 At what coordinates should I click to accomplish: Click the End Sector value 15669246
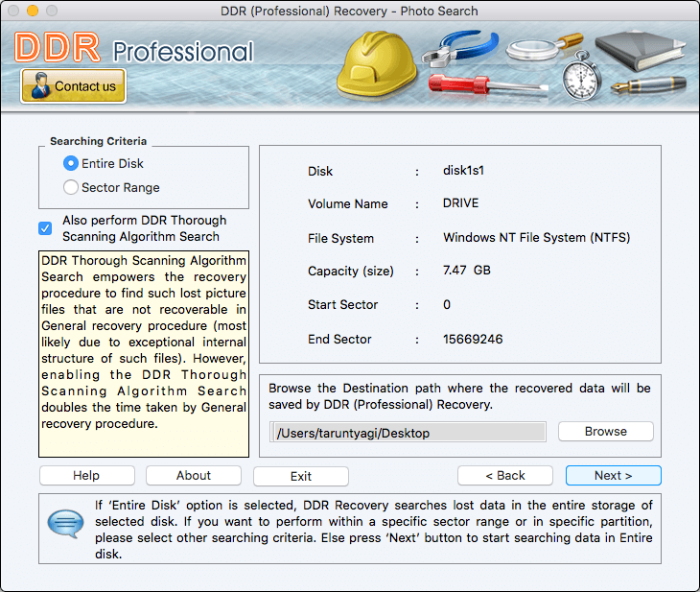tap(473, 339)
